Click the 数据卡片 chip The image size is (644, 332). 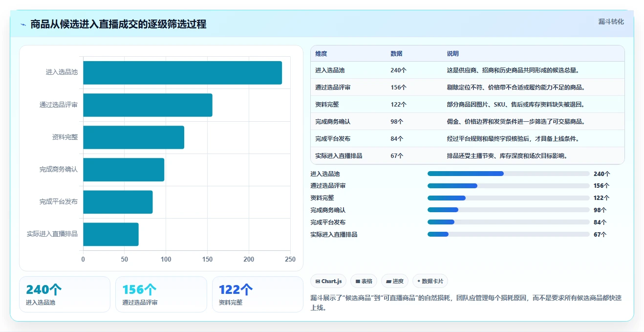tap(430, 281)
